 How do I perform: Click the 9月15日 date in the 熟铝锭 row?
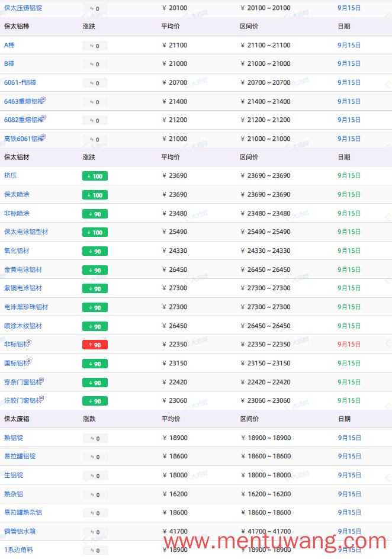click(349, 438)
